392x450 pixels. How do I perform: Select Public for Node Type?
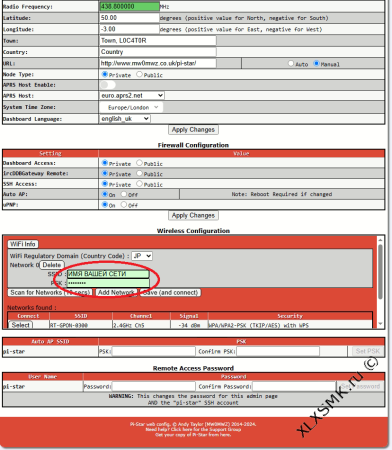coord(139,74)
